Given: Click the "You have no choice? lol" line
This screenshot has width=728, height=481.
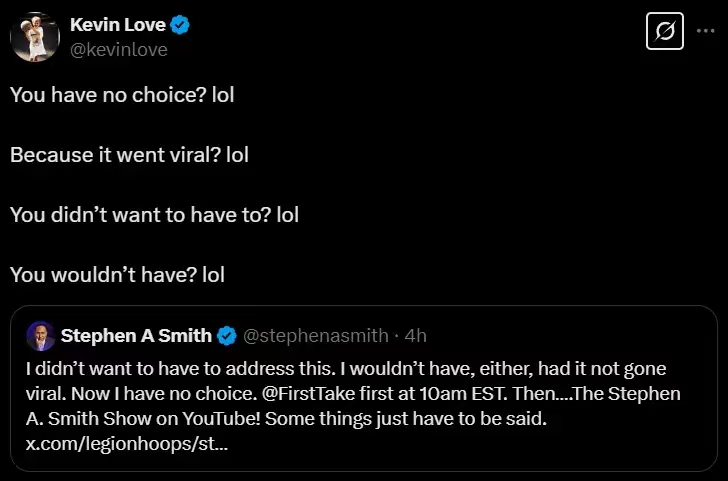Looking at the screenshot, I should pyautogui.click(x=122, y=96).
